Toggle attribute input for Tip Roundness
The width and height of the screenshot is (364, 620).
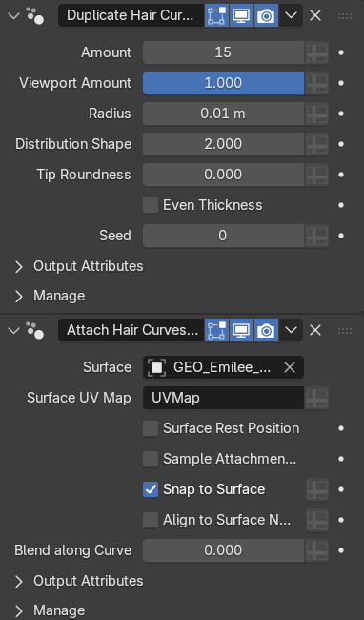click(x=317, y=175)
